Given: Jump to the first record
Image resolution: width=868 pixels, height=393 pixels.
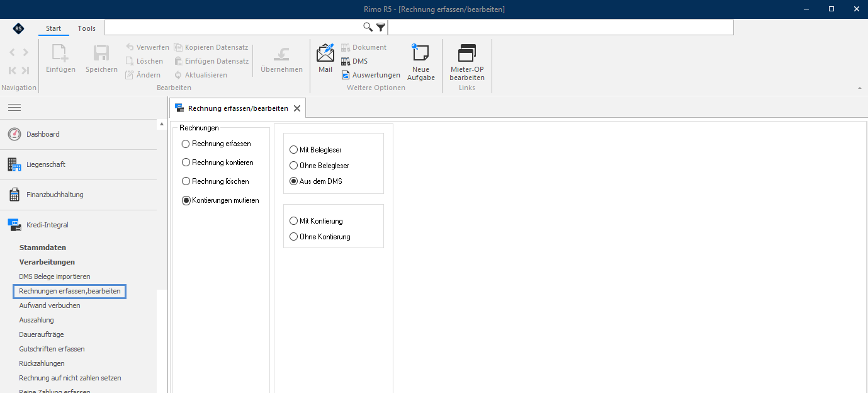Looking at the screenshot, I should pos(12,71).
